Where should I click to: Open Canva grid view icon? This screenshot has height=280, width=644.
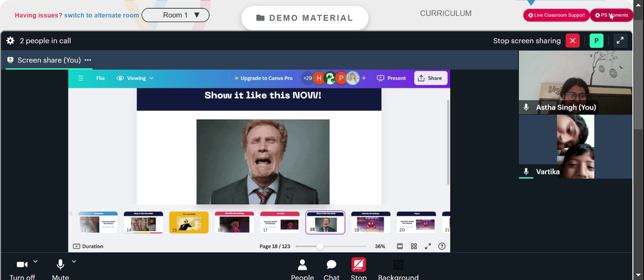coord(414,247)
